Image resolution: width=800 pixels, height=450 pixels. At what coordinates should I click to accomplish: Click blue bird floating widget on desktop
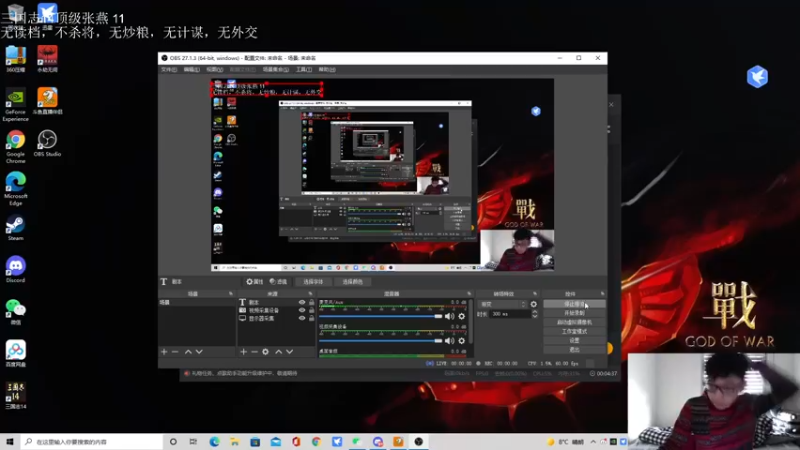click(x=757, y=77)
